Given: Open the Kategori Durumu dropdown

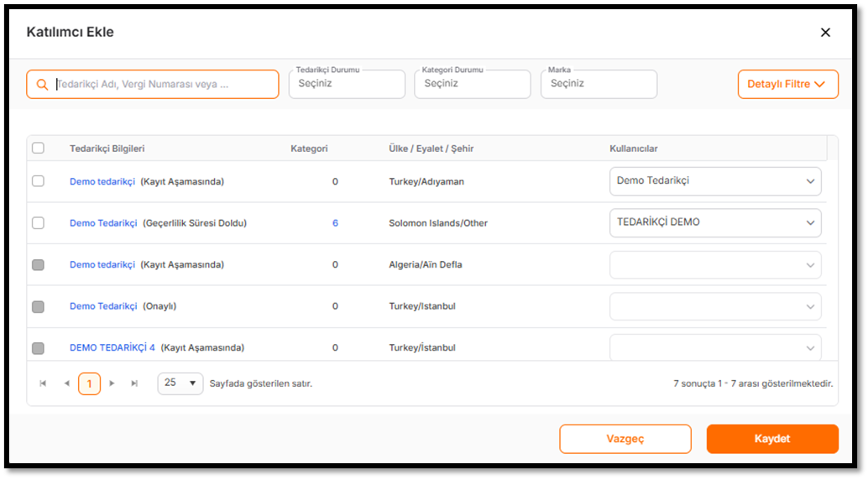Looking at the screenshot, I should pos(473,84).
